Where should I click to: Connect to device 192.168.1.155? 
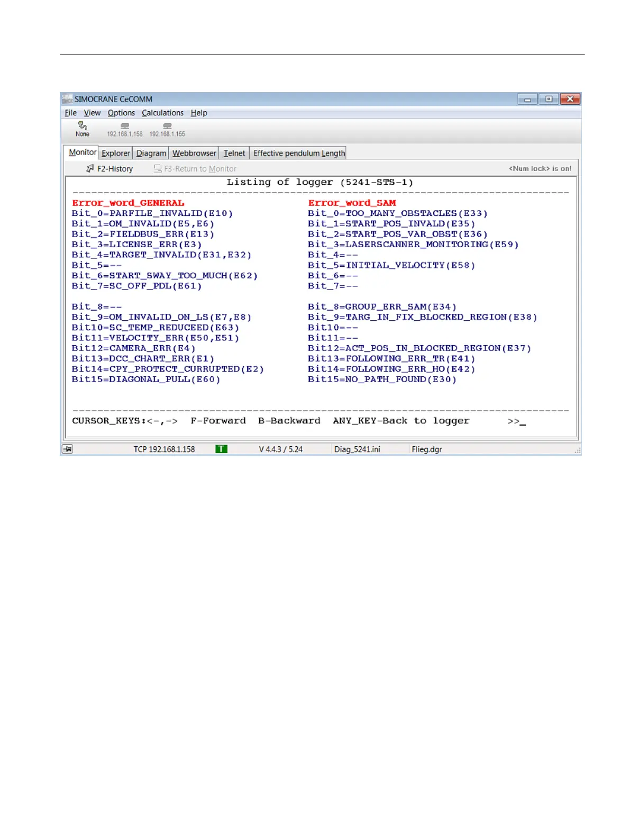167,127
